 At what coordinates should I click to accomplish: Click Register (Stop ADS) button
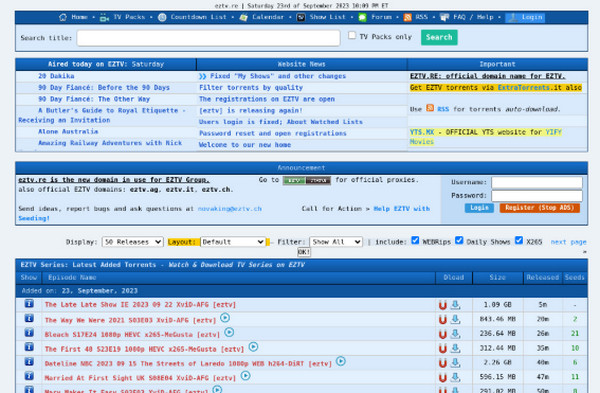[540, 208]
